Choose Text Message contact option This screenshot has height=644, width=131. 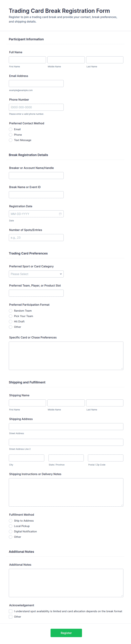[x=11, y=140]
